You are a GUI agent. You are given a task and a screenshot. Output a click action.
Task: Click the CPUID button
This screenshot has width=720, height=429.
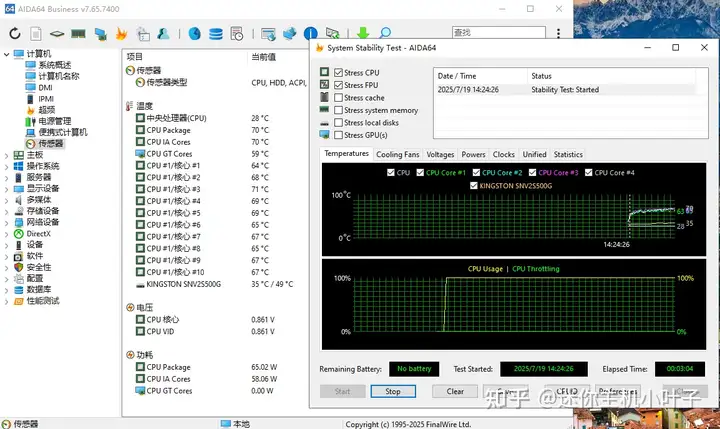pyautogui.click(x=567, y=391)
